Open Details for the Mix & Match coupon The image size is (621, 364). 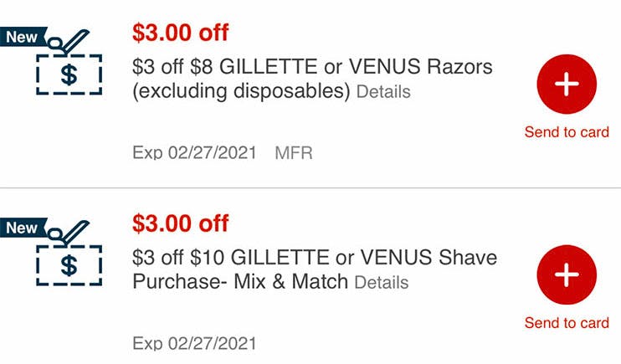tap(382, 283)
